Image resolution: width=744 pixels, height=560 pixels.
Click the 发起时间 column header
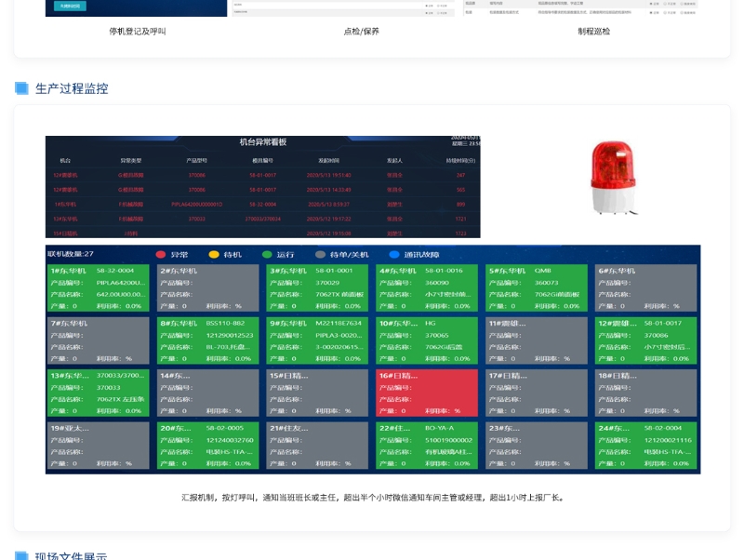[328, 161]
